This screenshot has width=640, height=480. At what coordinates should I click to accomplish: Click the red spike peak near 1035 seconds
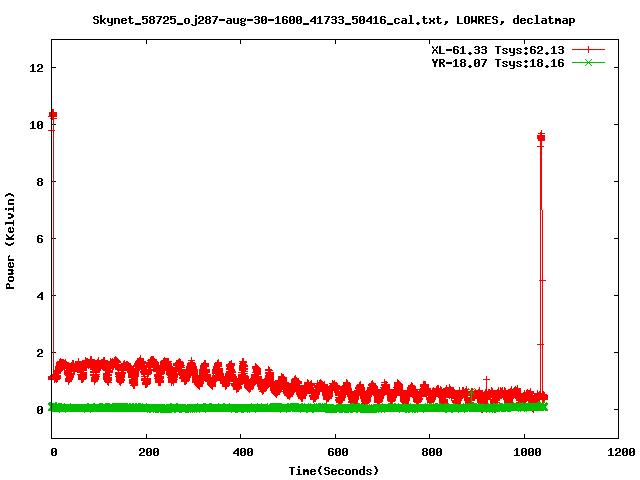click(x=541, y=137)
